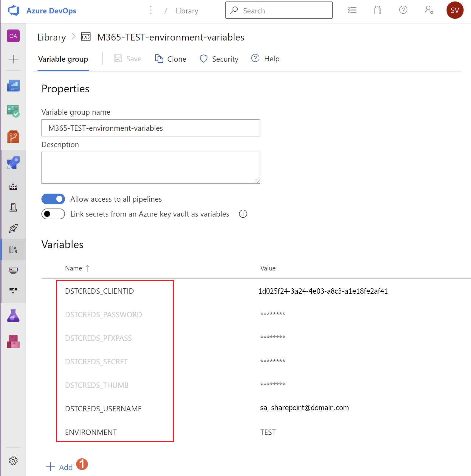Open the Deployment groups sidebar icon
The width and height of the screenshot is (471, 476).
click(13, 292)
